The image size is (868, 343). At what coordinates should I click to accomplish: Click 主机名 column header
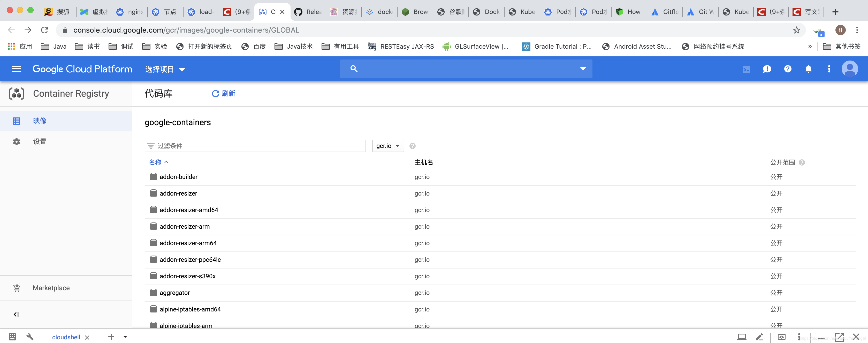click(x=424, y=162)
